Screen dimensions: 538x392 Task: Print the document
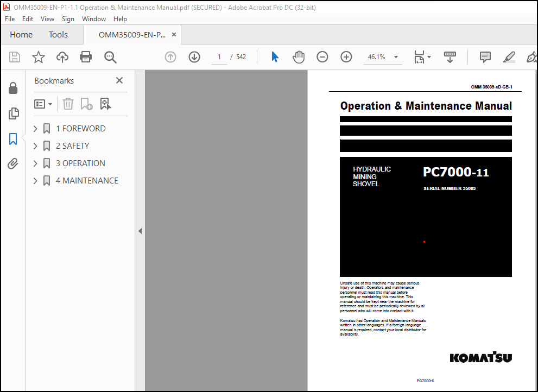(85, 56)
